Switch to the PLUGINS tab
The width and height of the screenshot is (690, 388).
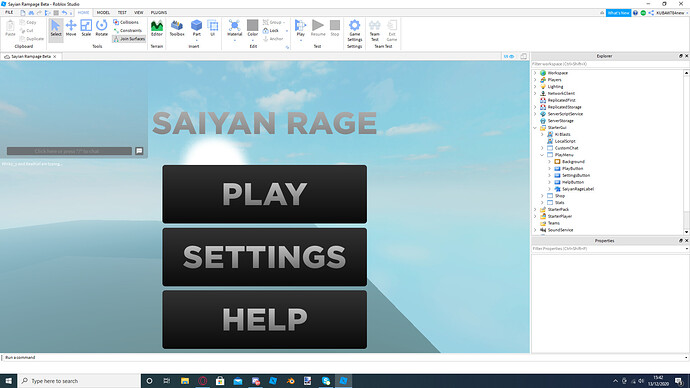point(159,13)
